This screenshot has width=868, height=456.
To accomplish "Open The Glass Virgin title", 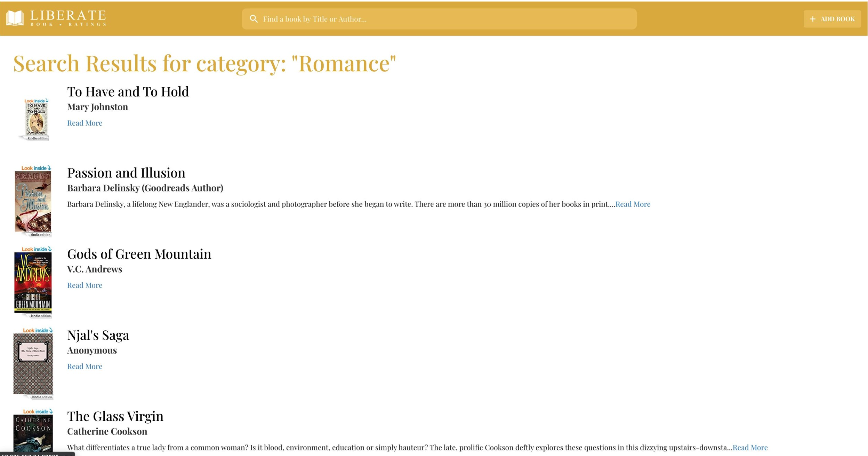I will [x=115, y=416].
